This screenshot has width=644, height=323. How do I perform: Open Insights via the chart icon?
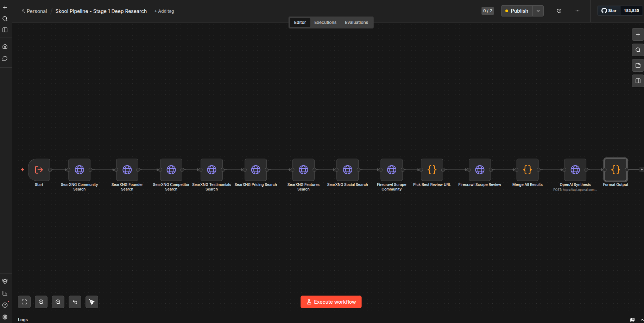coord(5,293)
